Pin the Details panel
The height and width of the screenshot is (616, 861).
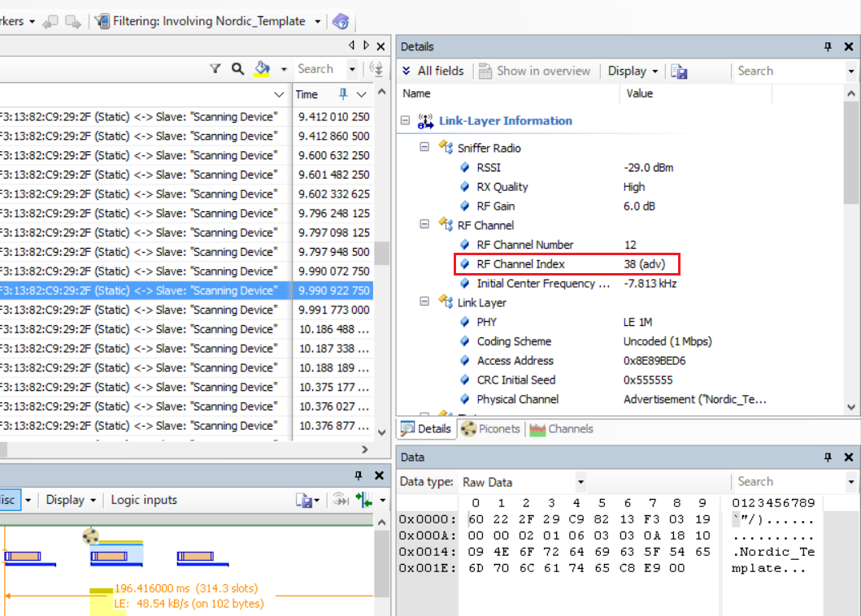tap(828, 46)
